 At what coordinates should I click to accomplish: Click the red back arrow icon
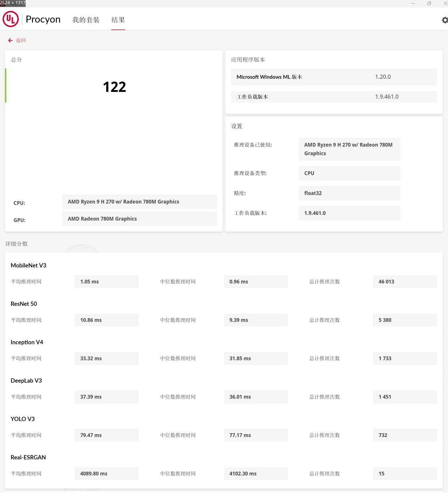10,40
